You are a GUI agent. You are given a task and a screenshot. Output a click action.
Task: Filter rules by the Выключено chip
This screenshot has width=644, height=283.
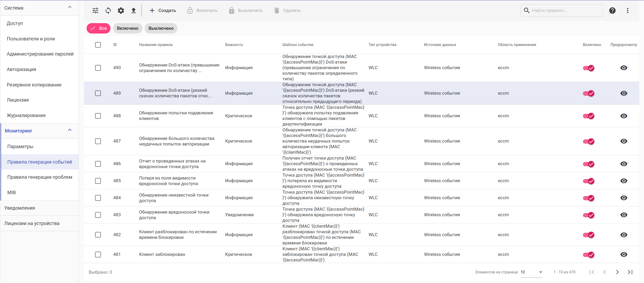161,28
